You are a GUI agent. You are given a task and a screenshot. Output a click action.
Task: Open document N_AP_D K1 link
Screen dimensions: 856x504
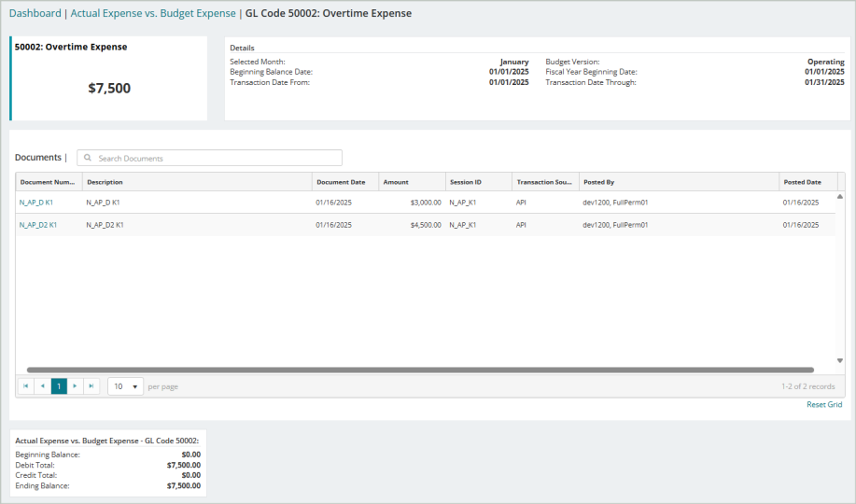coord(36,202)
